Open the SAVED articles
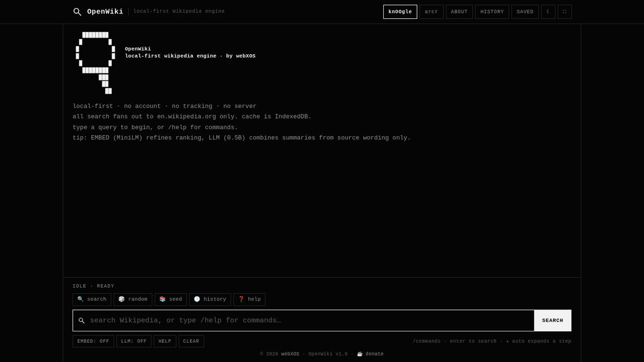This screenshot has height=362, width=644. point(525,12)
